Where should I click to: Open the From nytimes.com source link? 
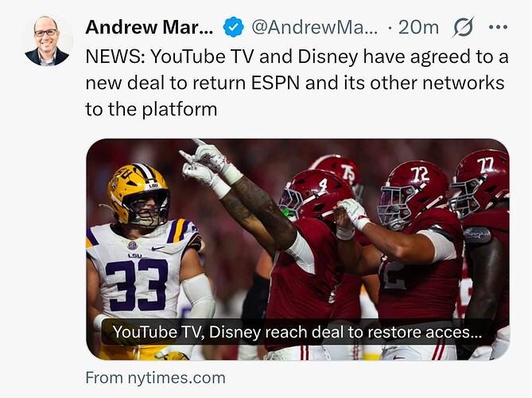click(x=155, y=377)
